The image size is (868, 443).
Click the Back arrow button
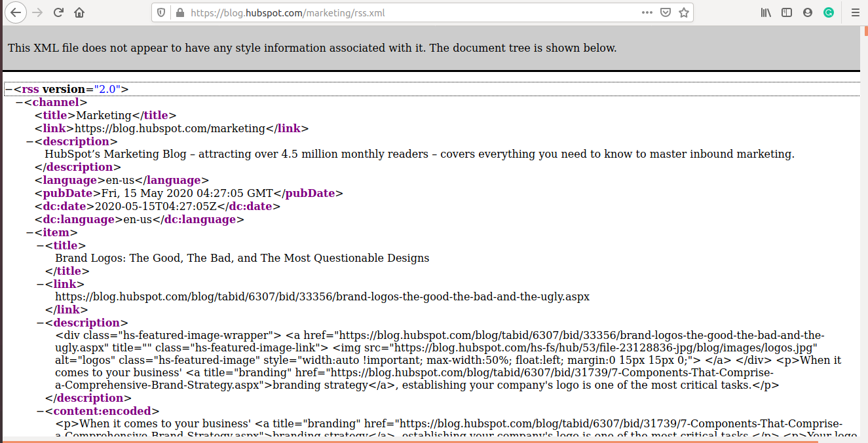[x=16, y=12]
